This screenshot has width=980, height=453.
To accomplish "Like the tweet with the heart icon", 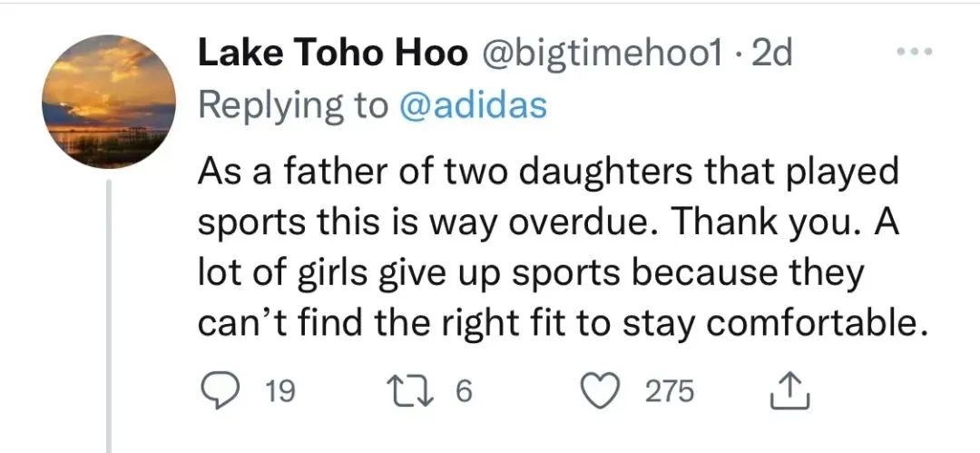I will (x=600, y=391).
